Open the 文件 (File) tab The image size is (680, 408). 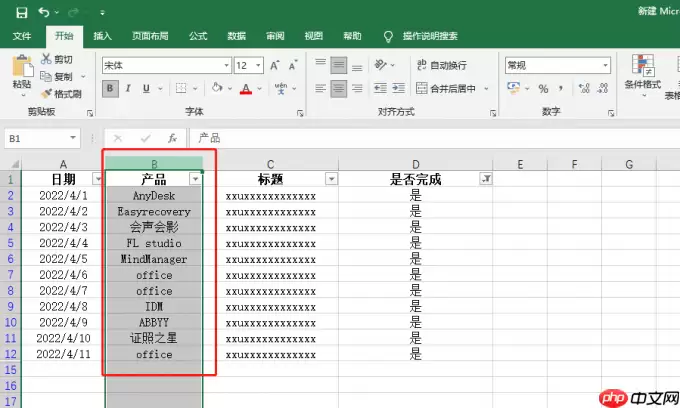(x=22, y=36)
